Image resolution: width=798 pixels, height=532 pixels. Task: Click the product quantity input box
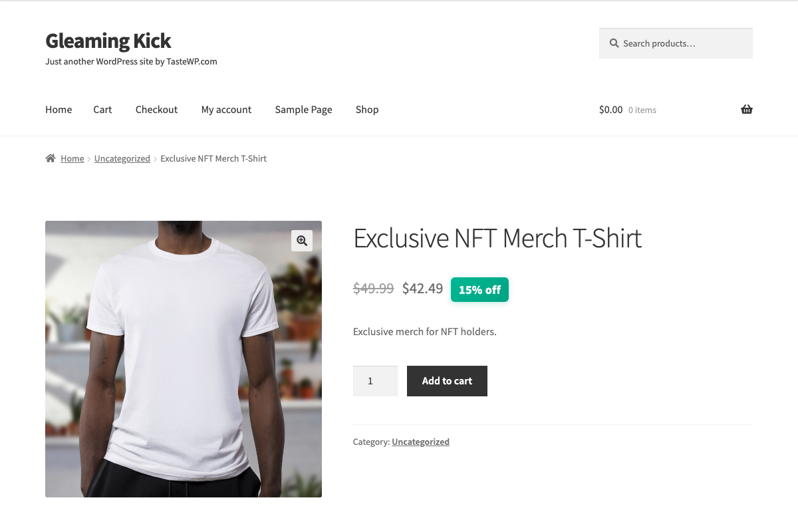point(375,381)
